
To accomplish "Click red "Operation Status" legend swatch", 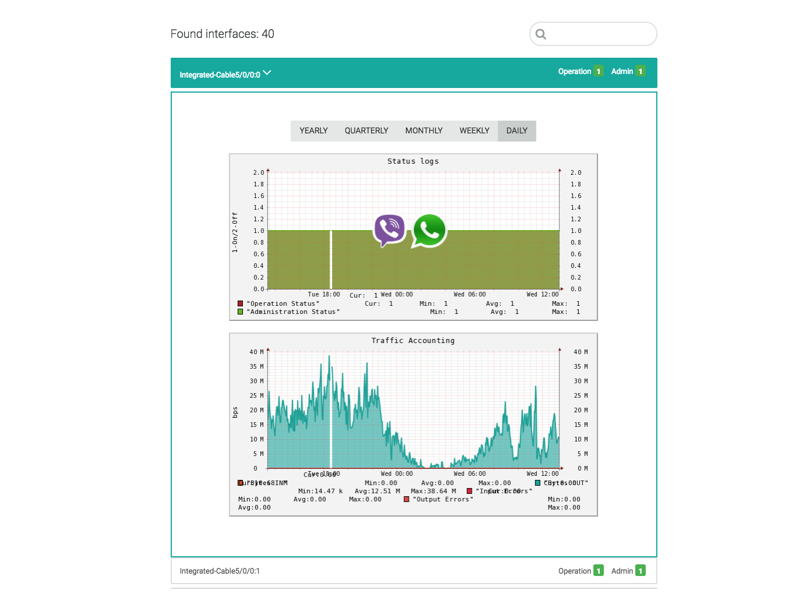I will tap(240, 304).
